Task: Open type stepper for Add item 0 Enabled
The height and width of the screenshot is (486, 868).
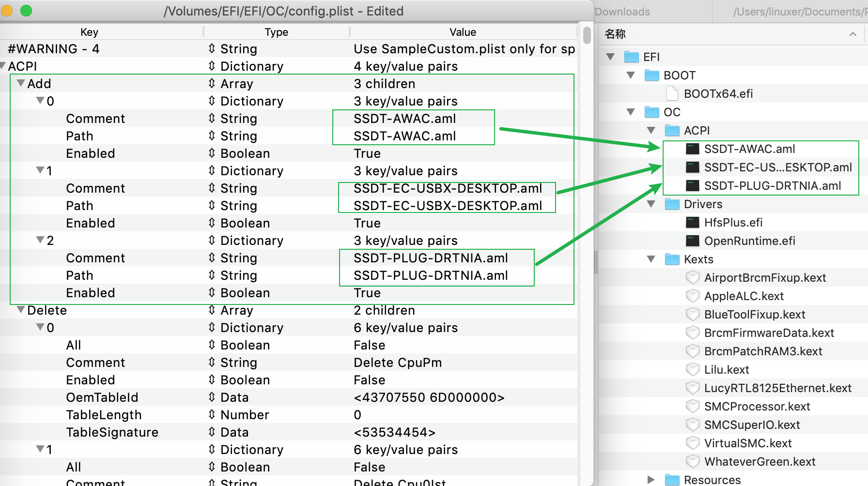Action: click(x=212, y=153)
